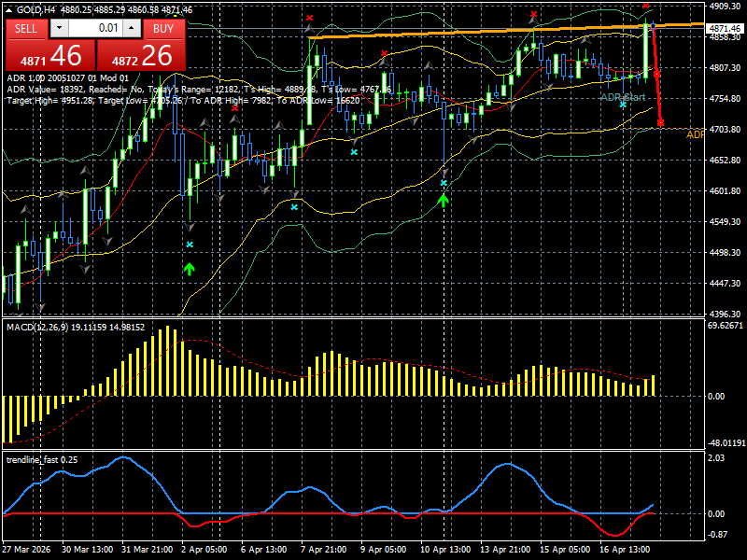Focus the 0.01 volume input field
The image size is (747, 560).
pos(95,28)
